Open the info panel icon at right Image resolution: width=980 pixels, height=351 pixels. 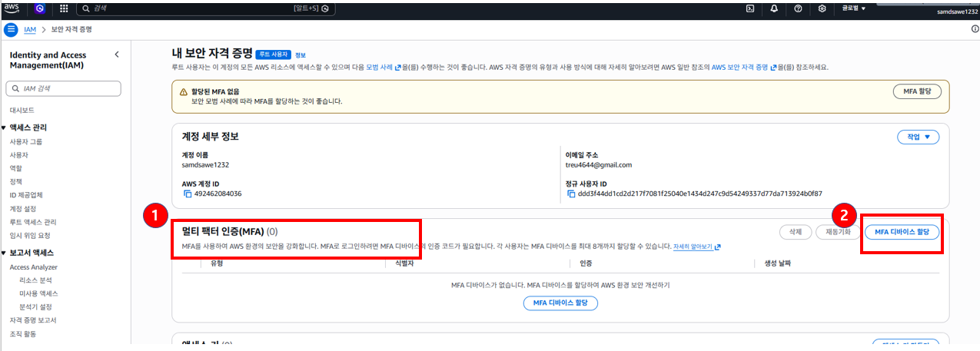coord(975,29)
